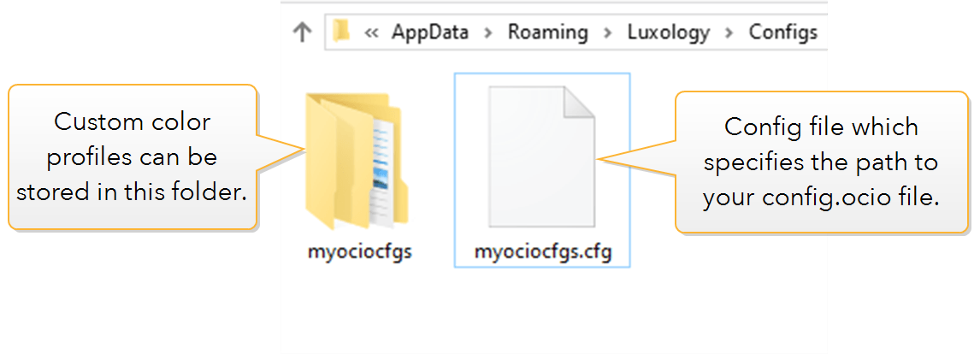Click the myociocfgs.cfg file name label

542,253
